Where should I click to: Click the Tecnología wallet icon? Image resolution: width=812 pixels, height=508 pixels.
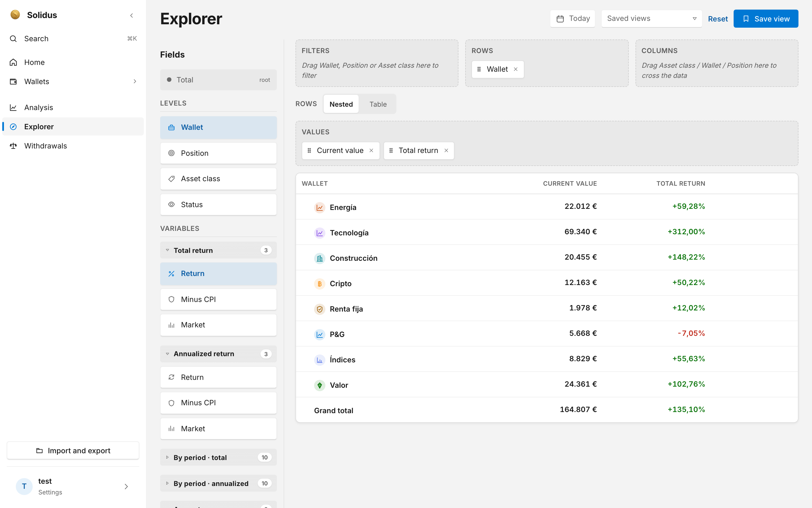click(319, 233)
